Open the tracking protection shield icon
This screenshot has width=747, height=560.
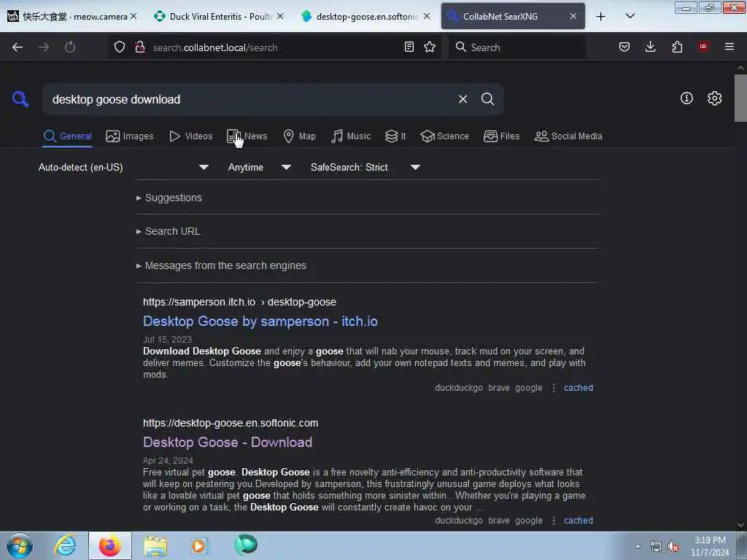[x=120, y=47]
